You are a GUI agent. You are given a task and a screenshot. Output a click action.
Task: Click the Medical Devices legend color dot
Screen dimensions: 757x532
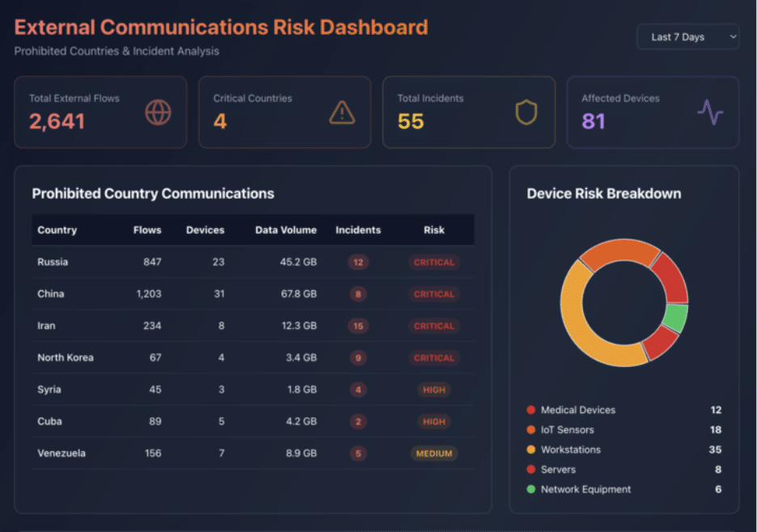point(531,411)
